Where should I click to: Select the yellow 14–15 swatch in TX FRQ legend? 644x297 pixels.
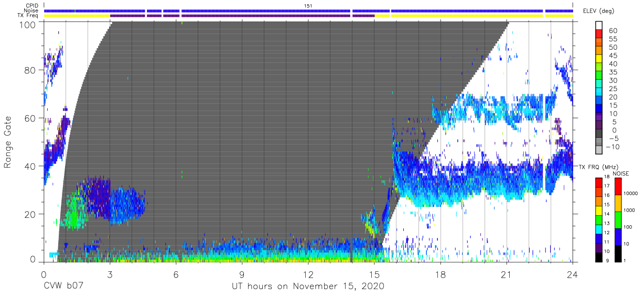(x=599, y=210)
